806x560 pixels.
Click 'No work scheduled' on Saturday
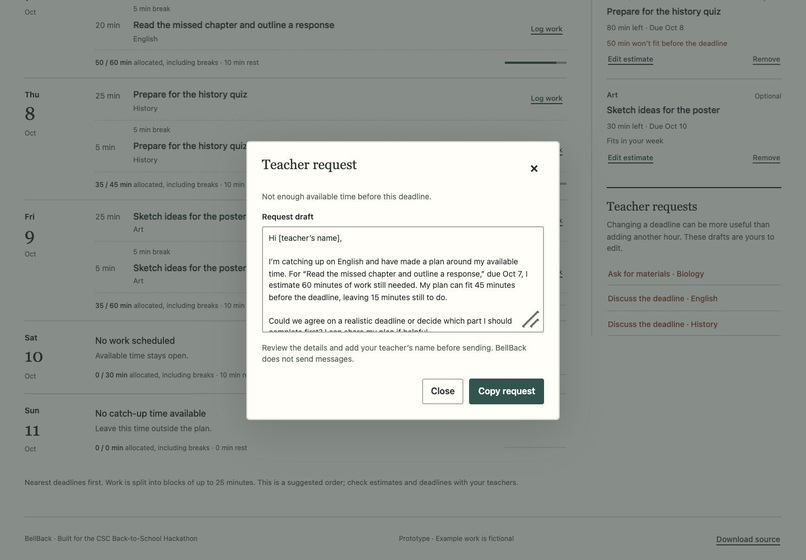coord(135,341)
